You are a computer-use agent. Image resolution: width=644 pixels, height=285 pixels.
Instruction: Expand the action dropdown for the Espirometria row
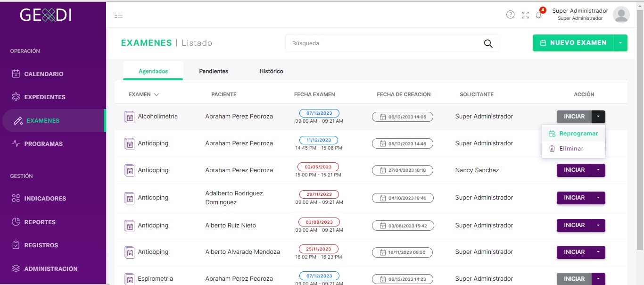pos(598,279)
